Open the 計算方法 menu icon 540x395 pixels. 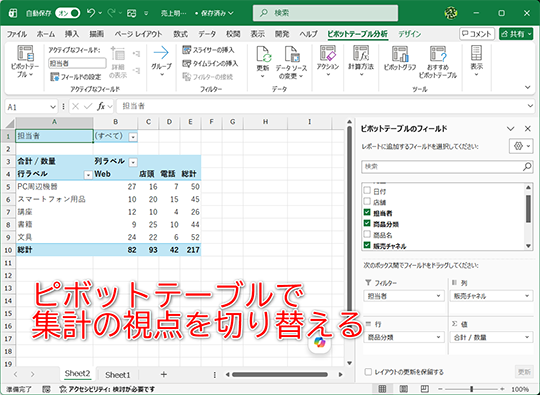point(361,53)
